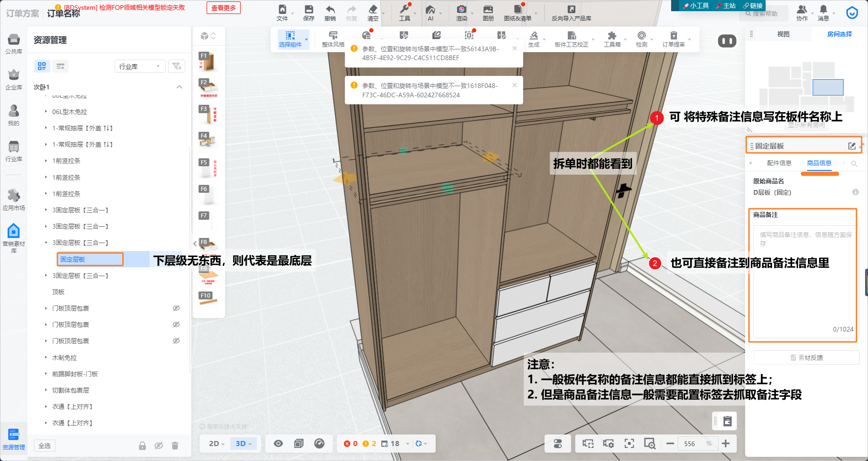Click the edit icon beside 固定层板 name
868x461 pixels.
tap(852, 146)
